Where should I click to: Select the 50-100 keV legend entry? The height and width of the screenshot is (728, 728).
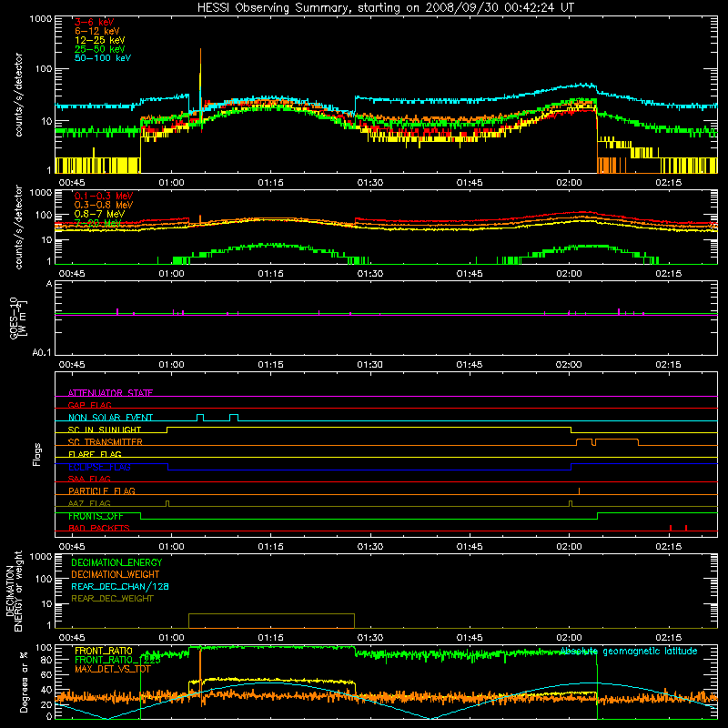pos(102,58)
